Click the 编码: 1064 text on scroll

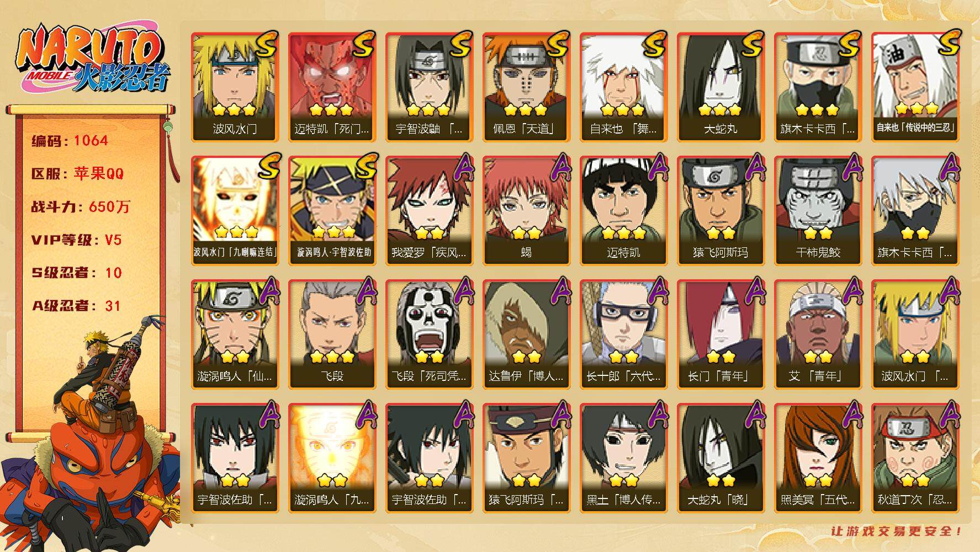click(x=70, y=141)
